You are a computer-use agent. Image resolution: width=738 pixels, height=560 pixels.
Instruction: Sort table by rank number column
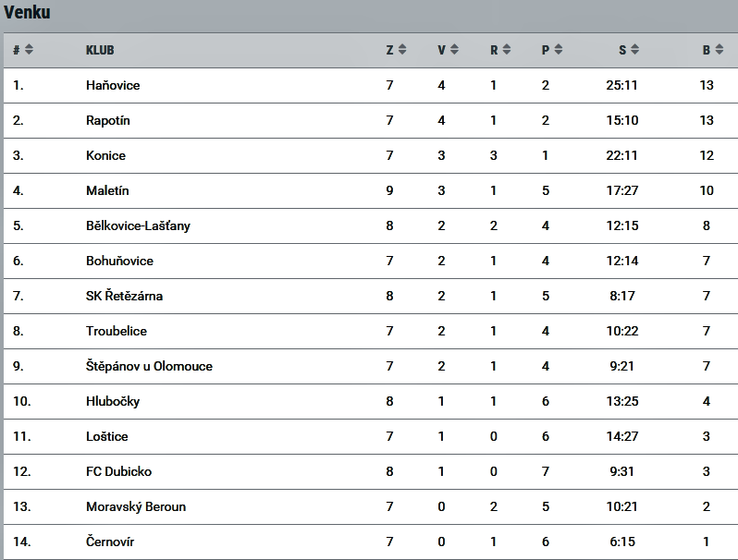[x=29, y=49]
